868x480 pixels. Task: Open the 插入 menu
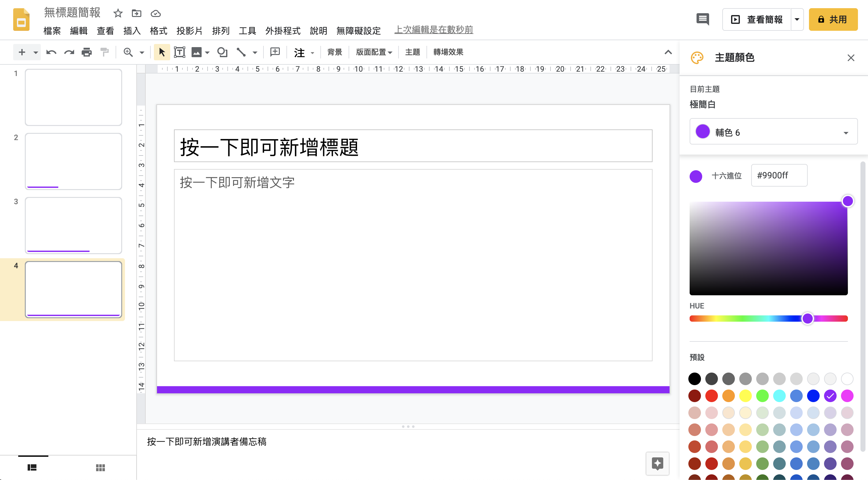pos(132,31)
